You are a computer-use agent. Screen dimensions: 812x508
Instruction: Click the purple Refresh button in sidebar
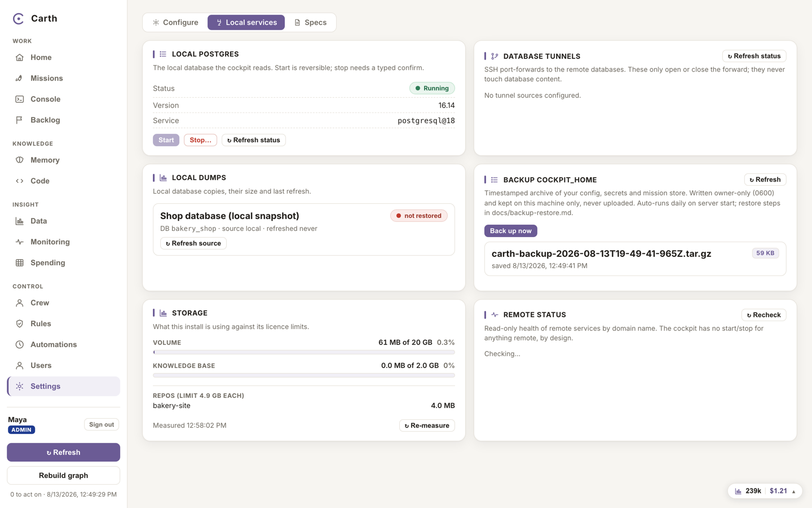pyautogui.click(x=63, y=452)
